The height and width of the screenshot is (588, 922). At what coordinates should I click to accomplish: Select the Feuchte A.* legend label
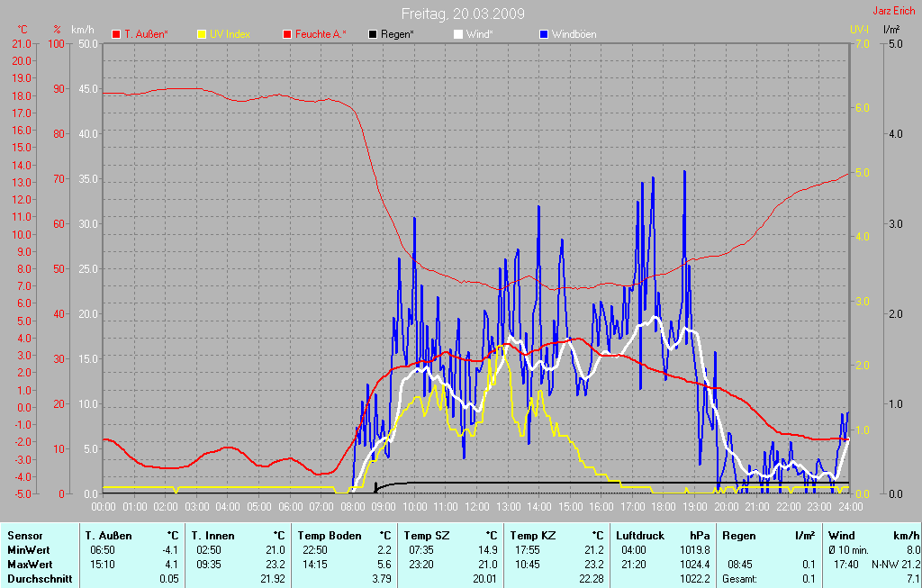[321, 34]
